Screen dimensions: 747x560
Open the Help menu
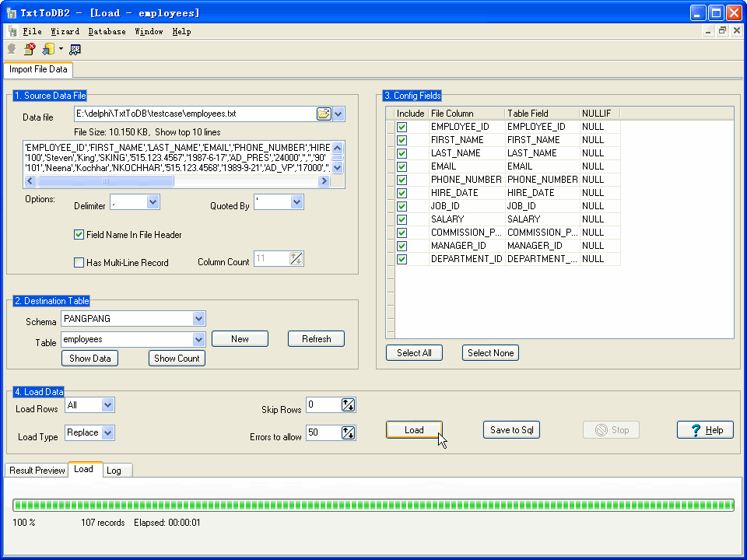[x=181, y=31]
